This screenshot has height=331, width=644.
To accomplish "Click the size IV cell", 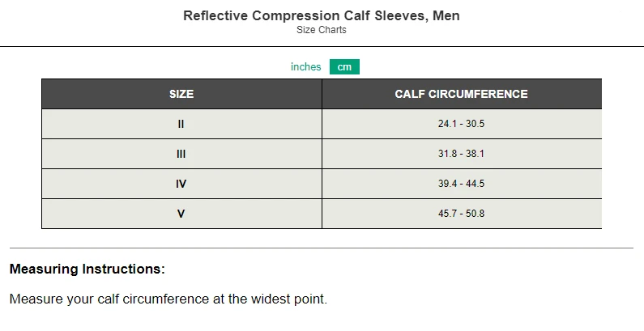I will (x=181, y=184).
